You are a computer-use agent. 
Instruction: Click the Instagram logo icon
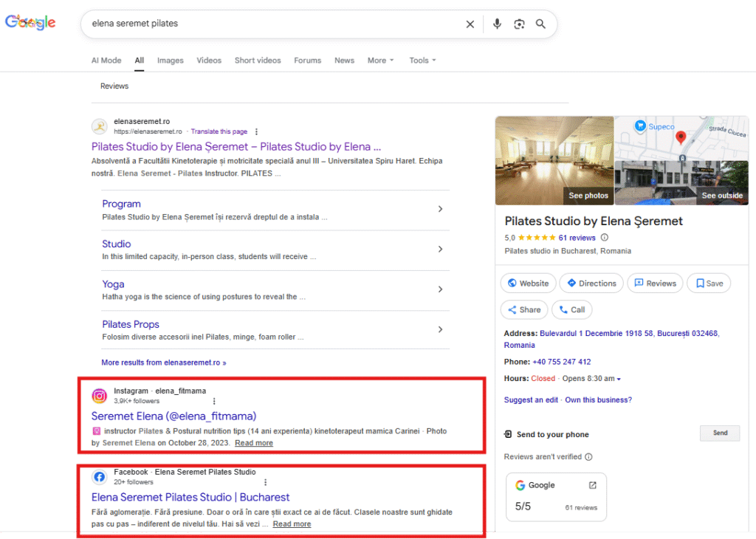(99, 396)
